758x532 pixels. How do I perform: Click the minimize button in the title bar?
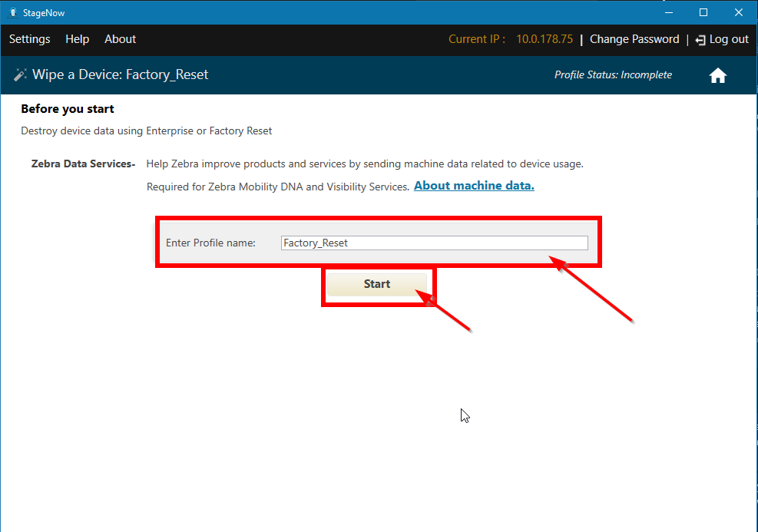point(668,12)
